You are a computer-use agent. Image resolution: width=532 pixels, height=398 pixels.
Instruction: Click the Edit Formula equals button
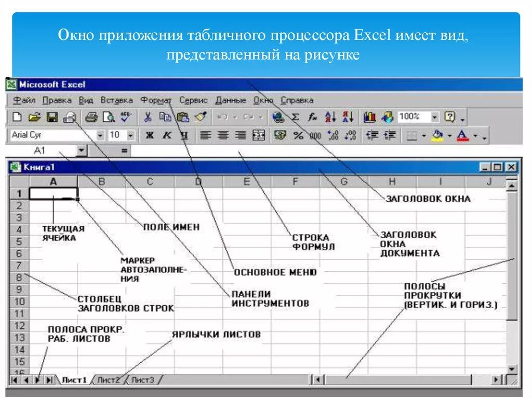pos(124,150)
